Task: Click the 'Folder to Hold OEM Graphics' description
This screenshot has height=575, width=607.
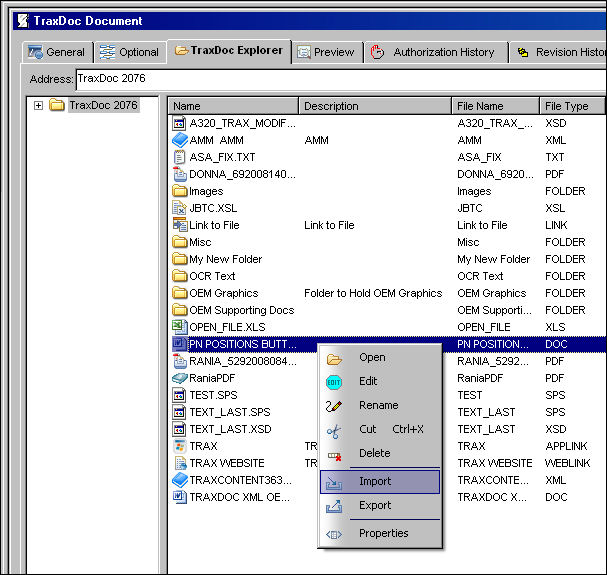Action: click(x=373, y=294)
